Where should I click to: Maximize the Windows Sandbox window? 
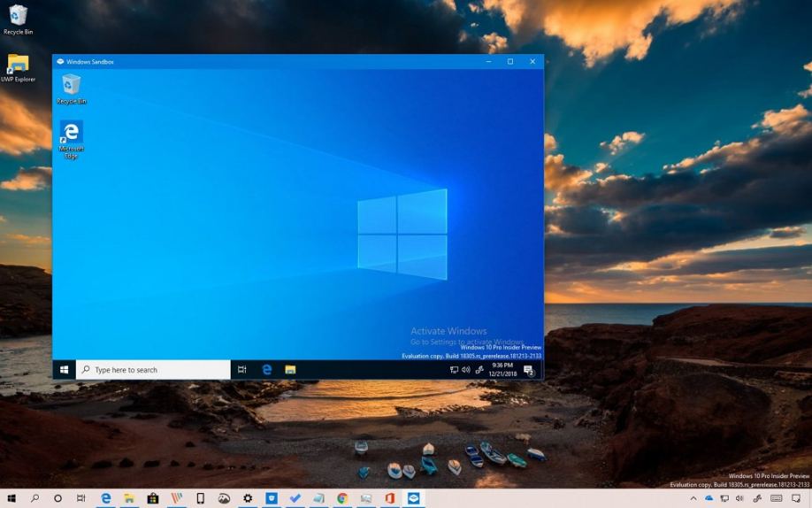pyautogui.click(x=510, y=62)
